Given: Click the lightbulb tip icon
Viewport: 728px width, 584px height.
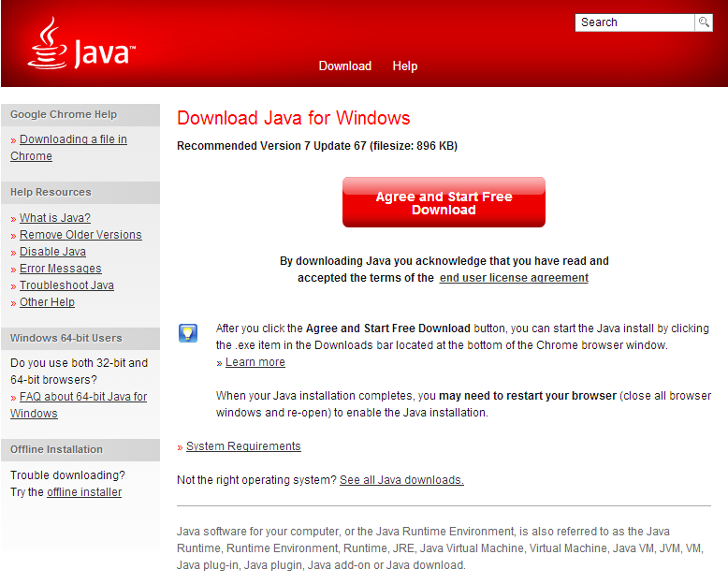Looking at the screenshot, I should pyautogui.click(x=188, y=333).
